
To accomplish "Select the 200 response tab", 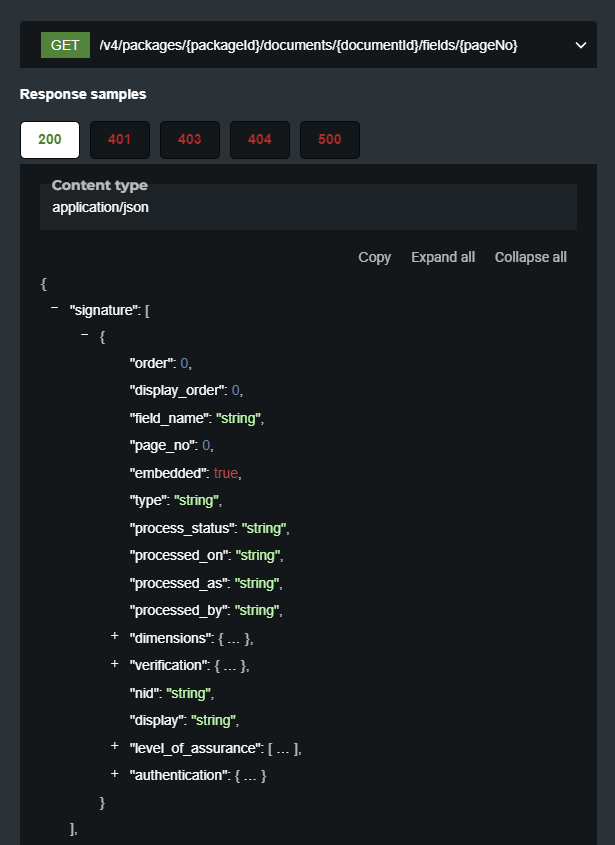I will pos(50,140).
